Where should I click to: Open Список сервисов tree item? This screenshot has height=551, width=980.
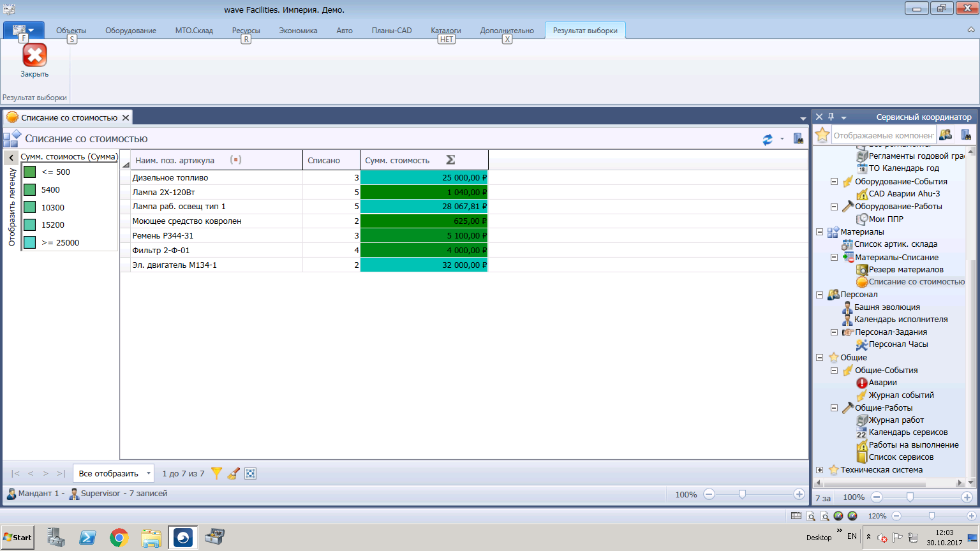pos(901,457)
